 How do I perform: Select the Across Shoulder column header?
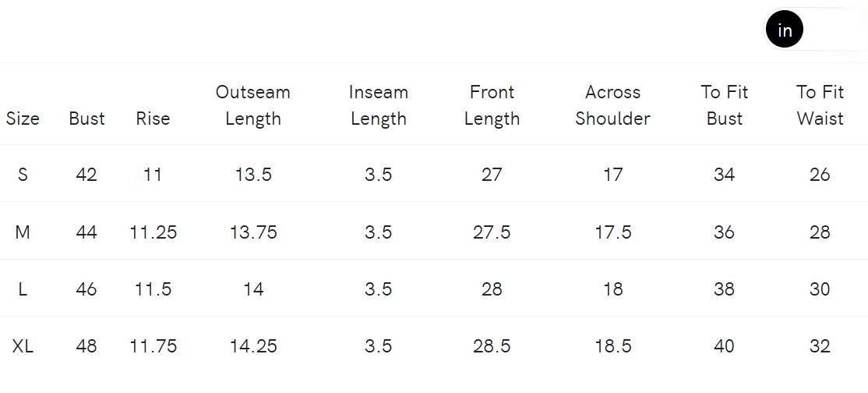click(x=612, y=105)
